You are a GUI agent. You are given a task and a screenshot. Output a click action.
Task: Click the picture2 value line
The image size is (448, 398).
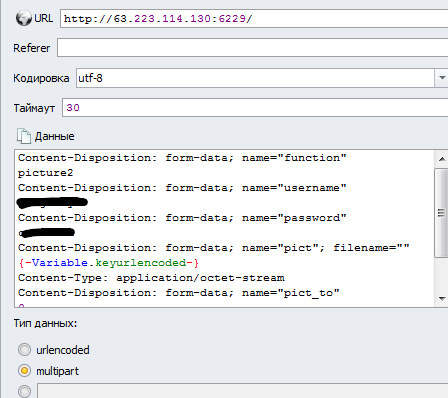(45, 173)
